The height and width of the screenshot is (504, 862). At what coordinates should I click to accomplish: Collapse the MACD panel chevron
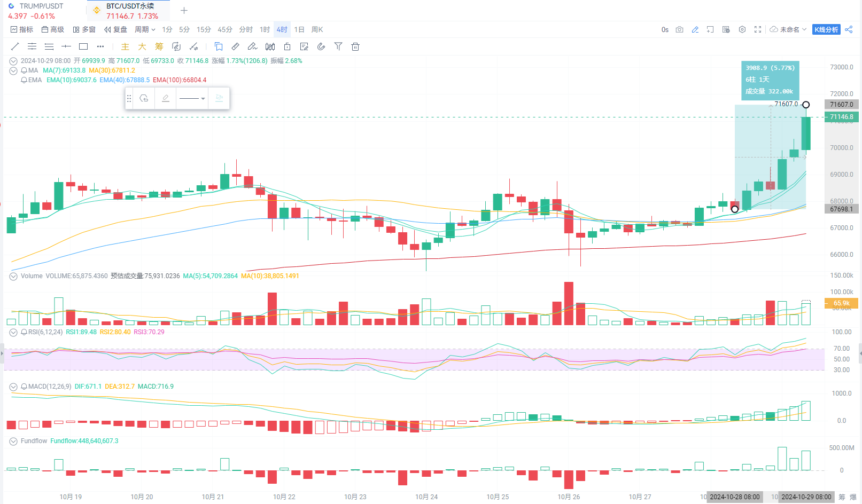coord(13,387)
